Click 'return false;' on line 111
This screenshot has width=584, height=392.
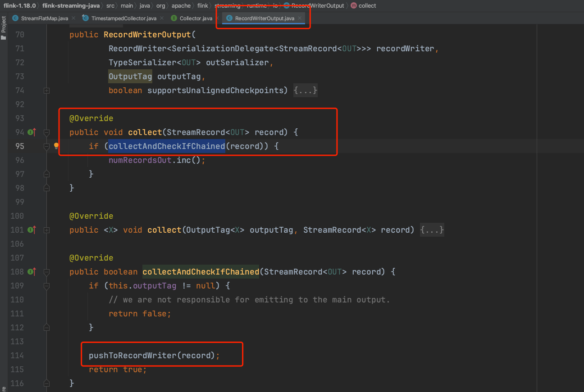click(140, 314)
